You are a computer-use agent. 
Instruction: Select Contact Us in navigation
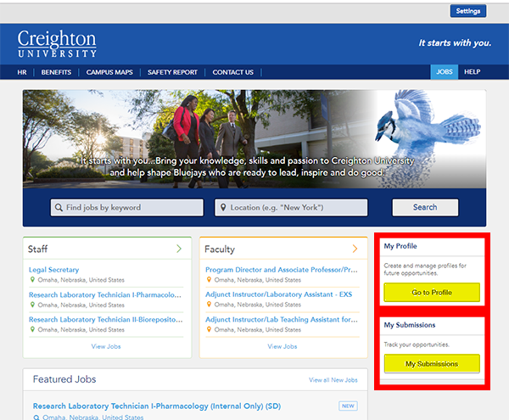[232, 72]
